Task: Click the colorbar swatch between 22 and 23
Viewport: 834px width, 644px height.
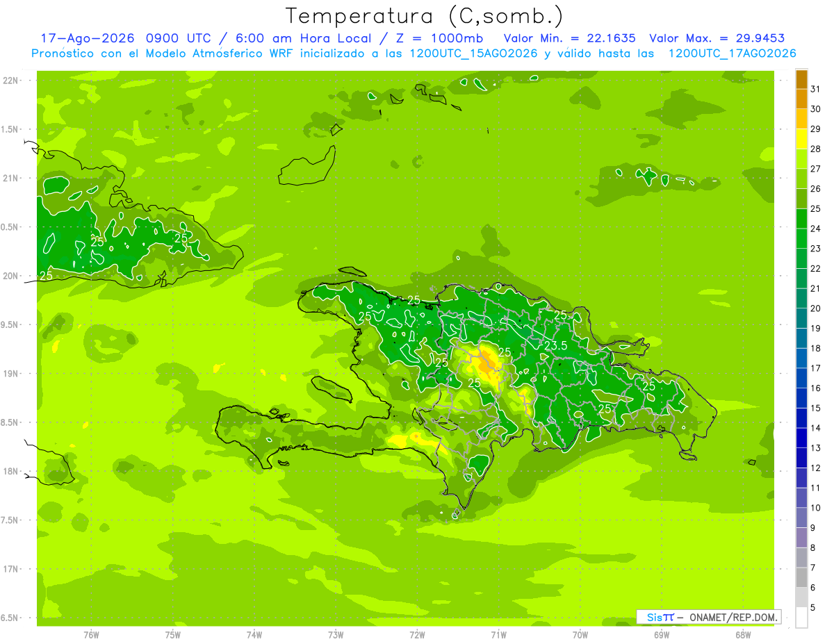Action: [801, 258]
